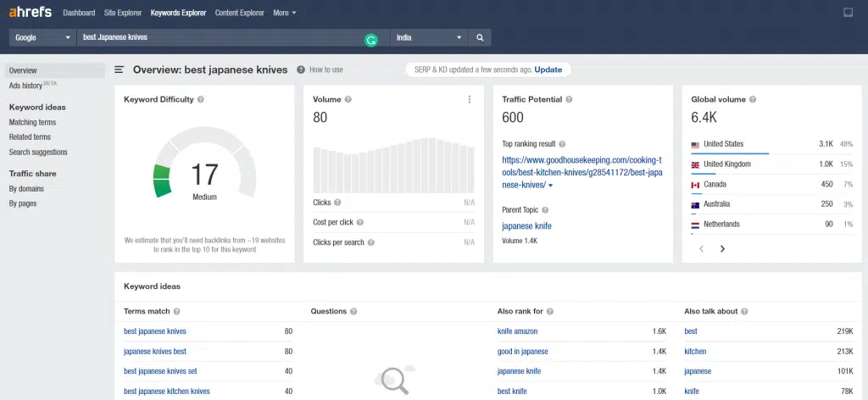Click the japanese knives best keyword link

155,352
